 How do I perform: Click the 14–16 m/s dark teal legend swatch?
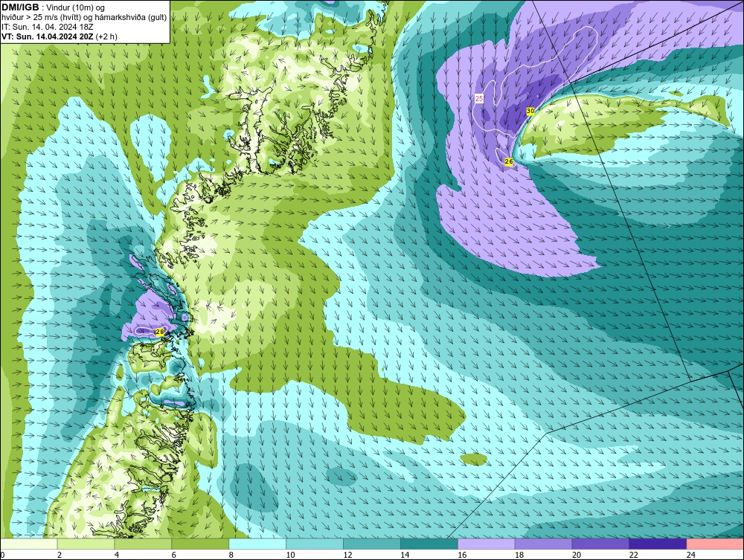click(x=429, y=544)
